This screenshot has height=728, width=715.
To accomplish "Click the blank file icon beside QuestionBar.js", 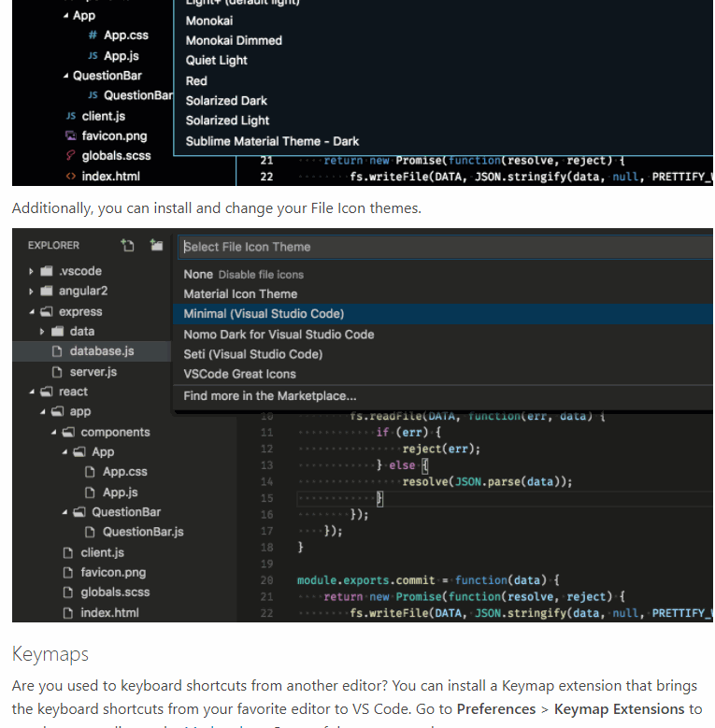I will (90, 532).
